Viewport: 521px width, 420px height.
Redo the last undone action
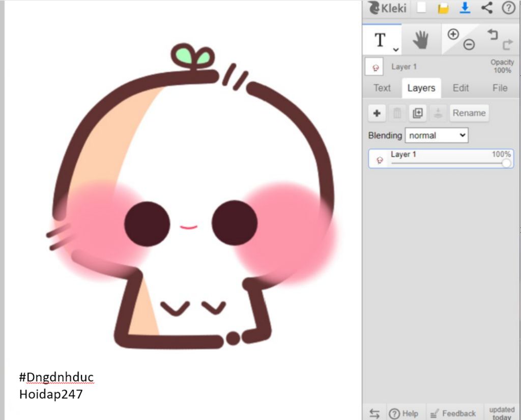pos(507,45)
